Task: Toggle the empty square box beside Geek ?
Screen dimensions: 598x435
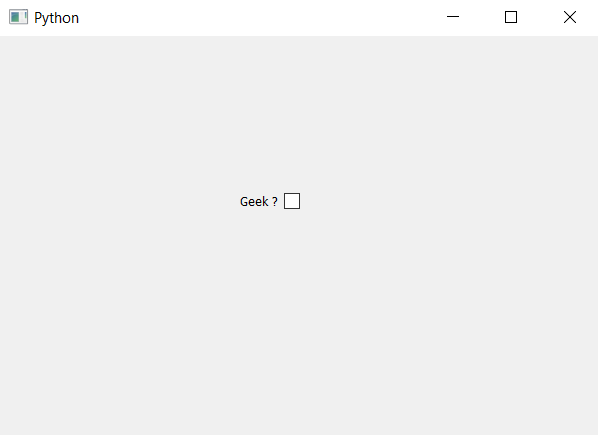Action: point(292,201)
